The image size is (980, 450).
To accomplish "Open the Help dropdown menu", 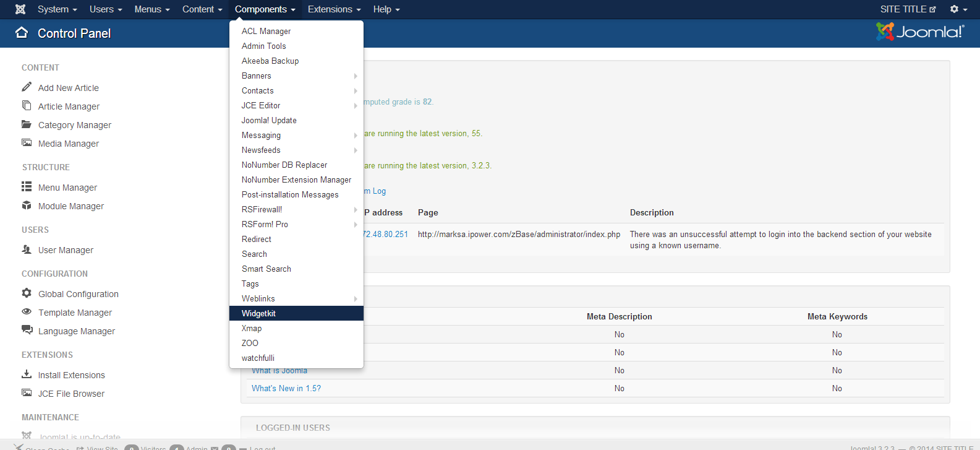I will coord(386,9).
